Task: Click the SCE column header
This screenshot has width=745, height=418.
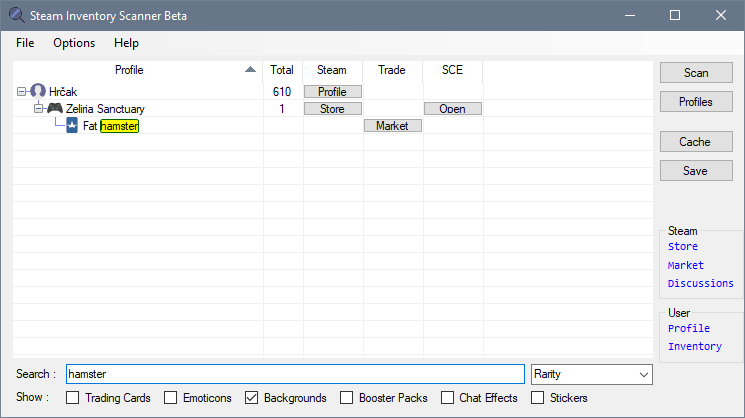Action: (452, 70)
